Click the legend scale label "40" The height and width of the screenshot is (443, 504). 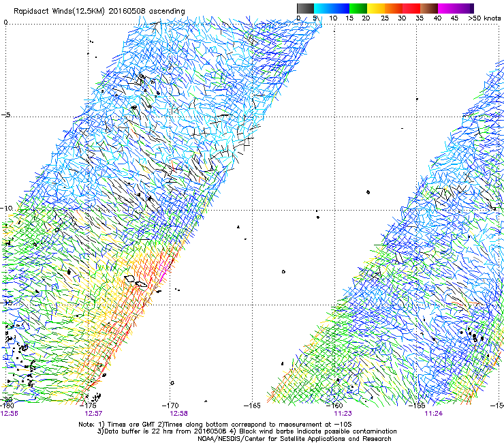[x=437, y=18]
